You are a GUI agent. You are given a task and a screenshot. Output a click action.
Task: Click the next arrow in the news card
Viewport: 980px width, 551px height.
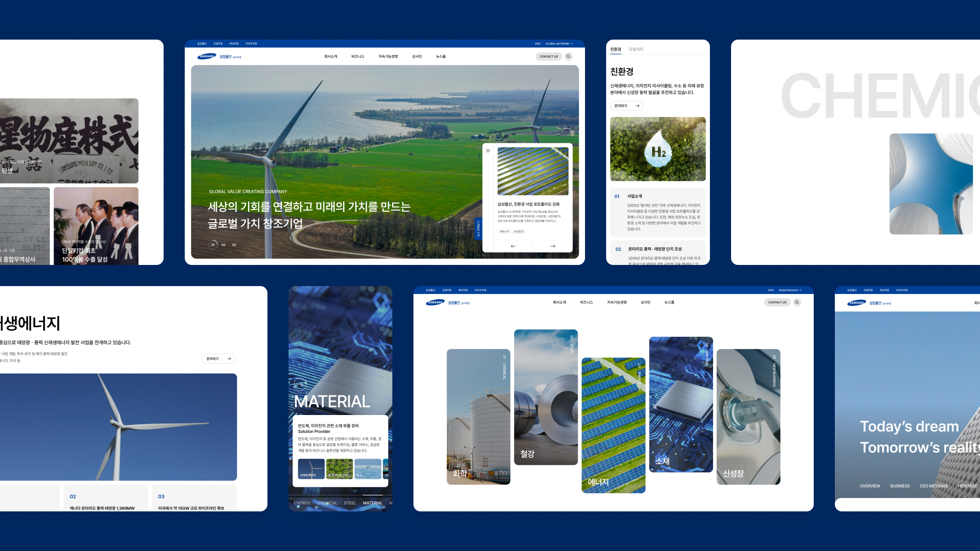(553, 246)
